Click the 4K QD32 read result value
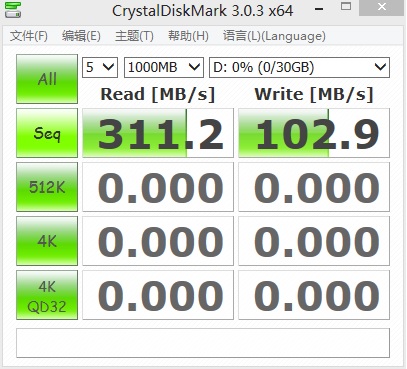The width and height of the screenshot is (407, 369). 158,295
